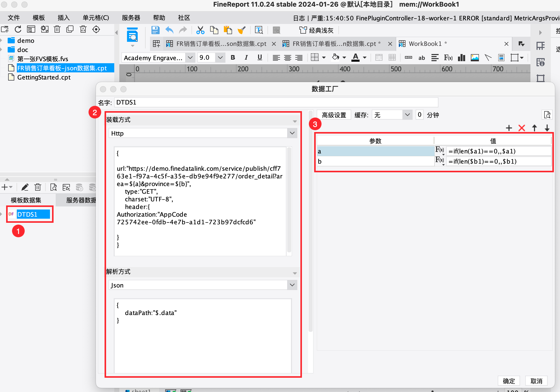Click the Save template icon
Image resolution: width=560 pixels, height=392 pixels.
155,30
